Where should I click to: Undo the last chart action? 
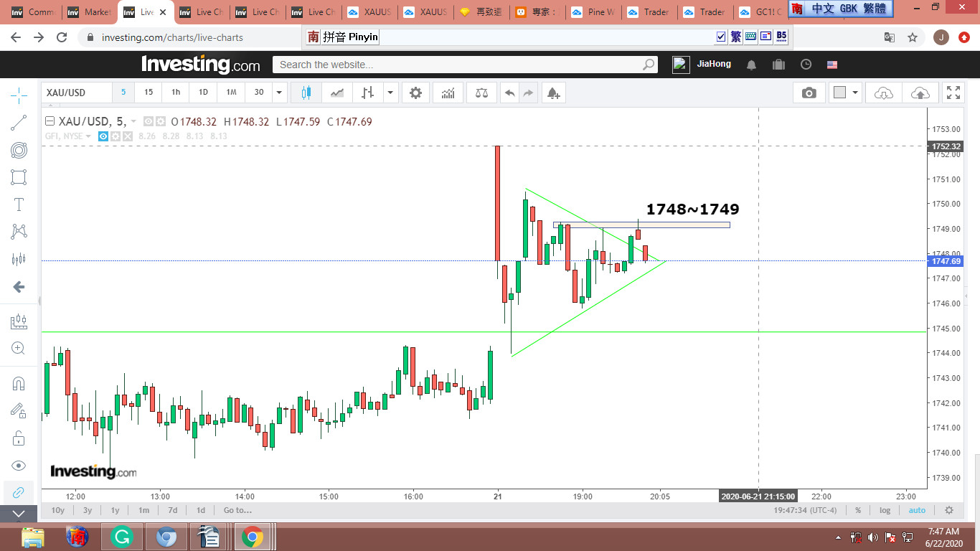509,93
